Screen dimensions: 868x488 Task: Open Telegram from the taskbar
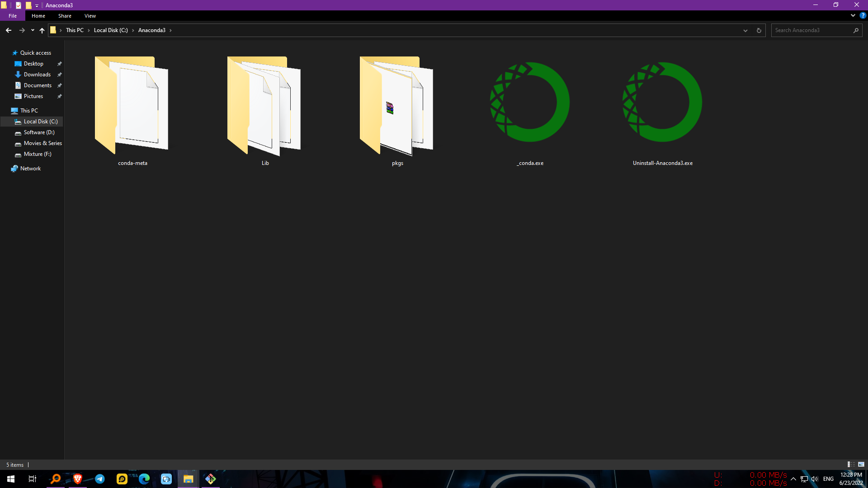[99, 479]
